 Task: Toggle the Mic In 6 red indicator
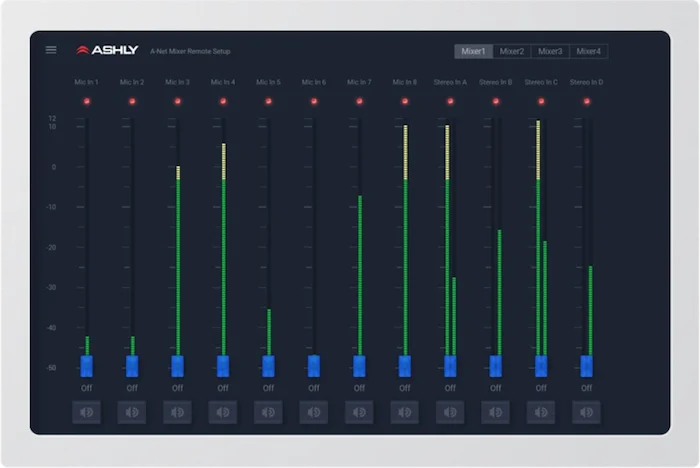pyautogui.click(x=314, y=101)
